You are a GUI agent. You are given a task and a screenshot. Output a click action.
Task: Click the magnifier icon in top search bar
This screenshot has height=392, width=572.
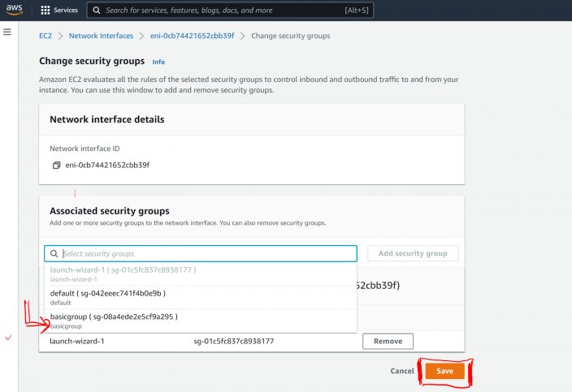96,11
